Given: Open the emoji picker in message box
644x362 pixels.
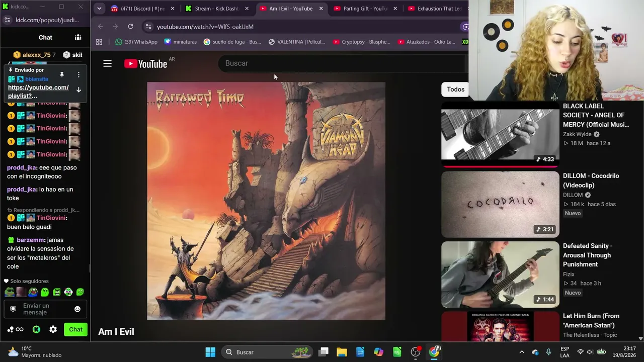Looking at the screenshot, I should pos(77,309).
